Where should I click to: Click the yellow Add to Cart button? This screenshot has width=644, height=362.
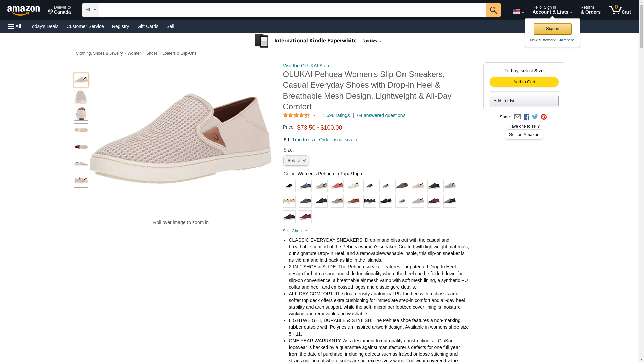524,82
